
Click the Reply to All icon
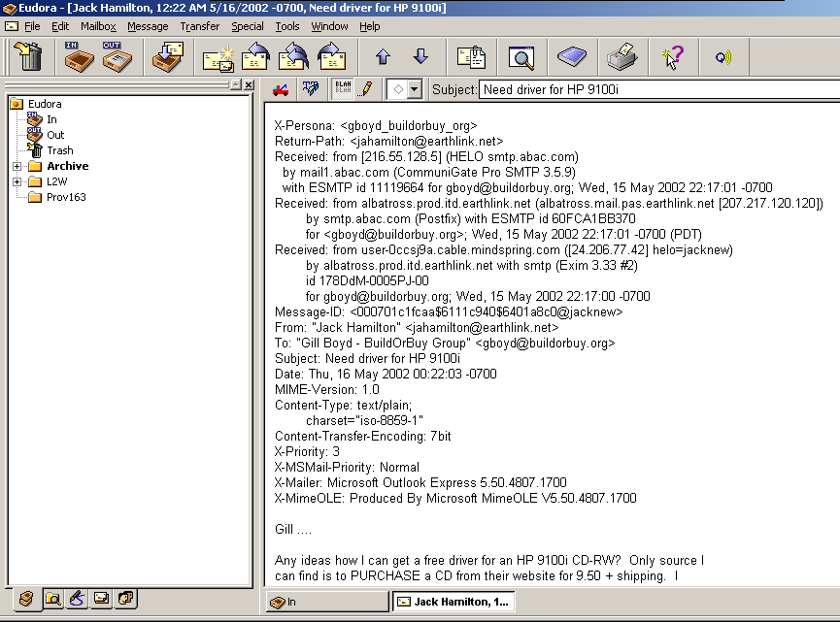(x=293, y=56)
